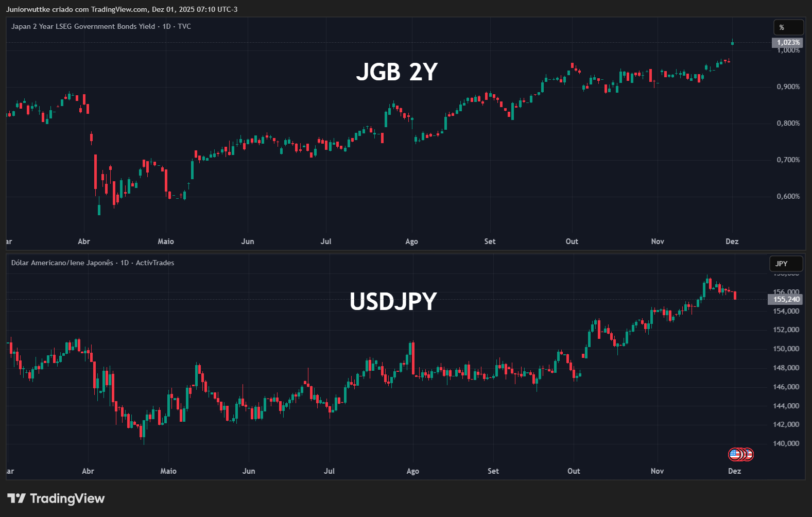Open the % unit selector on bond chart
The width and height of the screenshot is (812, 517).
(788, 27)
